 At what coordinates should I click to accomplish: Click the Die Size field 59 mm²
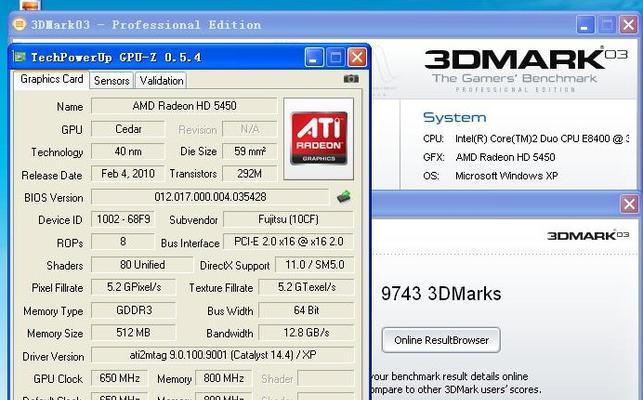pos(250,151)
